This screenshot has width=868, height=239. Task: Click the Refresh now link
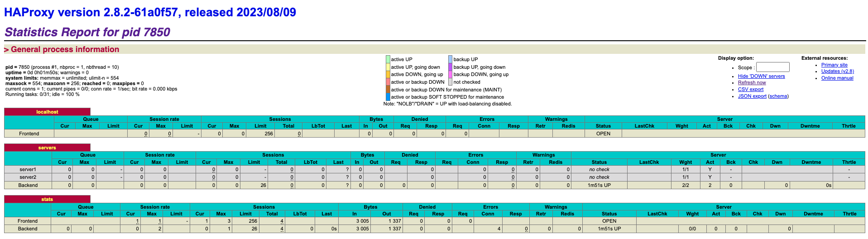pyautogui.click(x=752, y=82)
